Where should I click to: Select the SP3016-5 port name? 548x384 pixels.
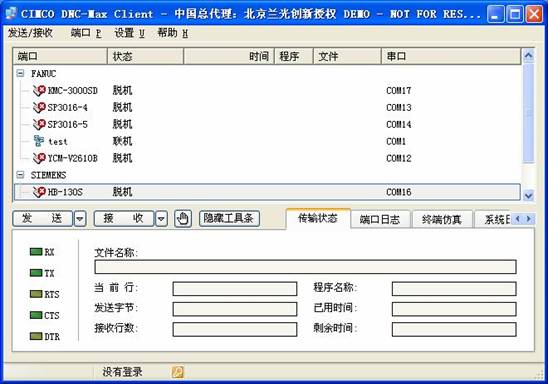pyautogui.click(x=67, y=124)
